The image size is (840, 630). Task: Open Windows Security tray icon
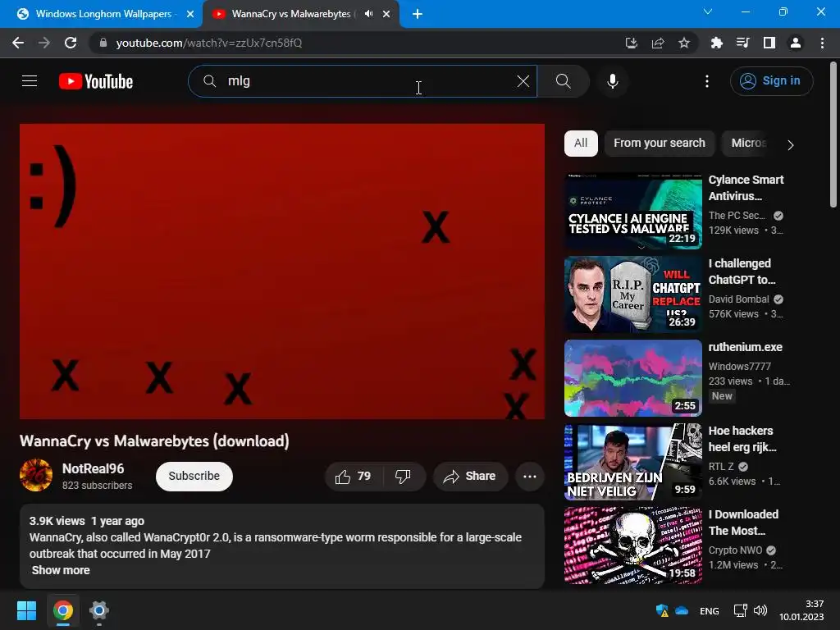662,610
